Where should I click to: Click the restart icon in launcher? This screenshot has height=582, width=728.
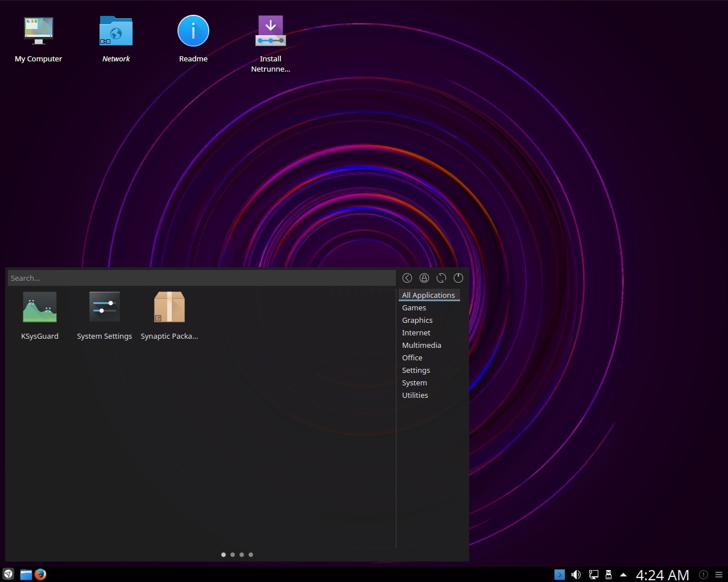(441, 278)
